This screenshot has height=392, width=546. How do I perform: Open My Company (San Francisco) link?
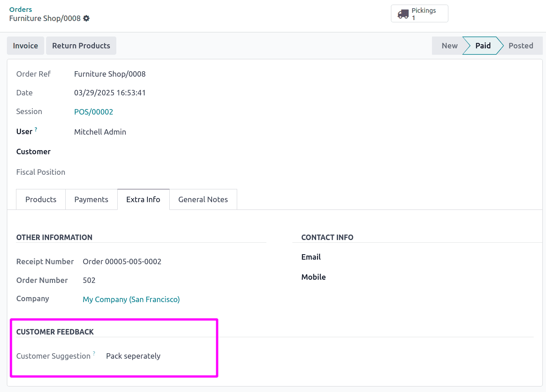tap(131, 299)
